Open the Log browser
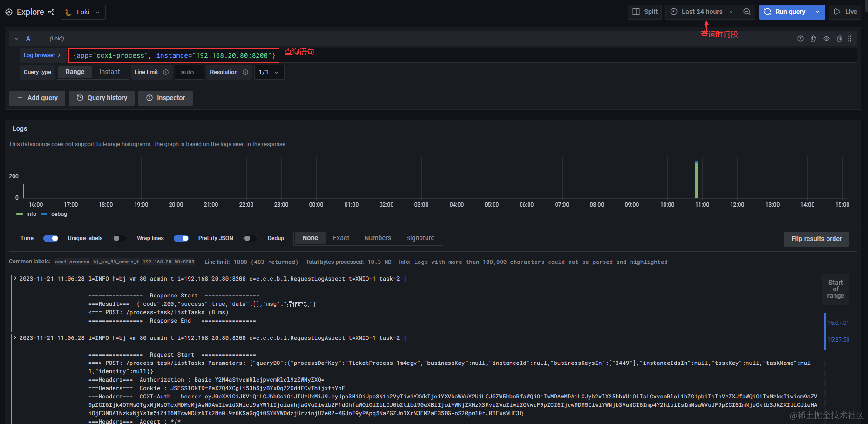This screenshot has width=868, height=424. 42,55
